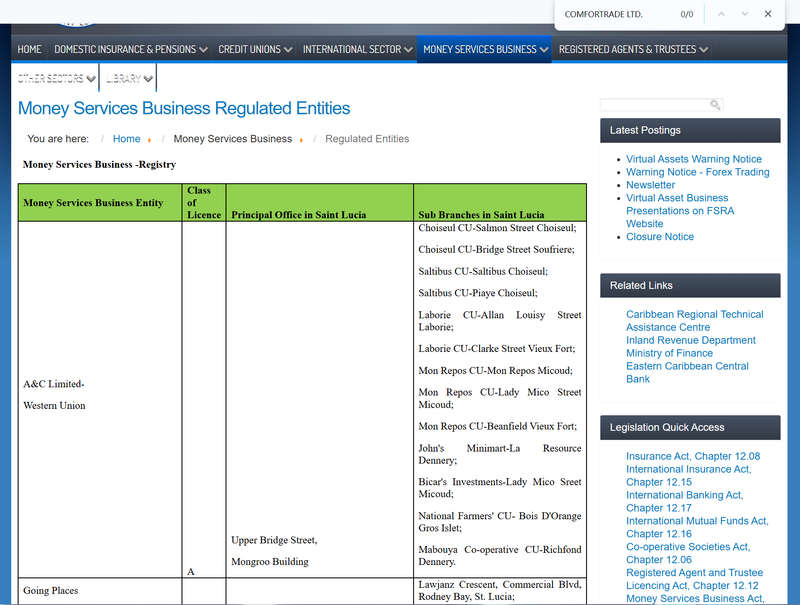Viewport: 800px width, 605px height.
Task: Go to previous find result arrow
Action: pyautogui.click(x=721, y=14)
